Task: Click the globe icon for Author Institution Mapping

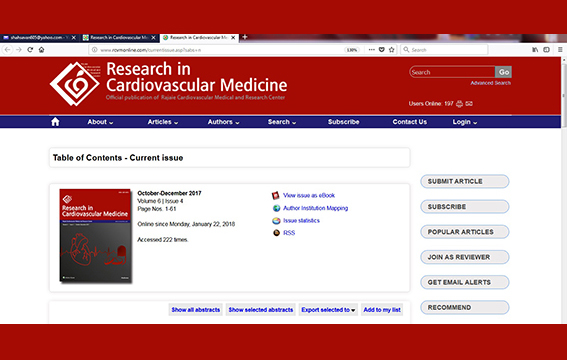Action: click(276, 208)
